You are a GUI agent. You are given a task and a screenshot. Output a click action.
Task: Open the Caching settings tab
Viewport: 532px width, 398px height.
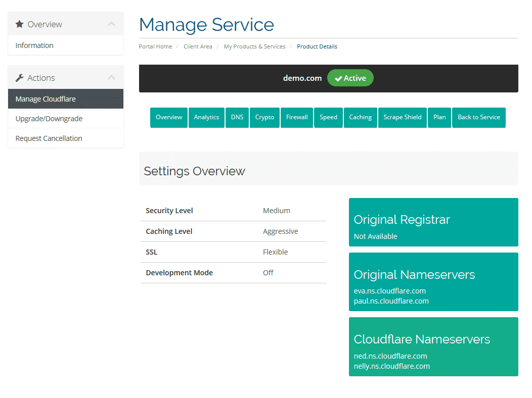tap(360, 117)
